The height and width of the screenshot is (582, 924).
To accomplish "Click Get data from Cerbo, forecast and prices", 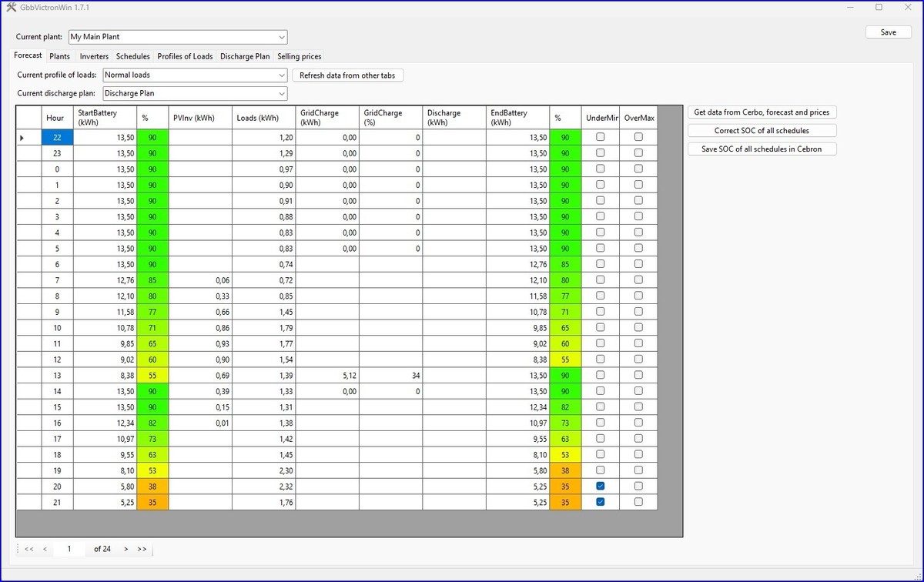I will [x=762, y=112].
